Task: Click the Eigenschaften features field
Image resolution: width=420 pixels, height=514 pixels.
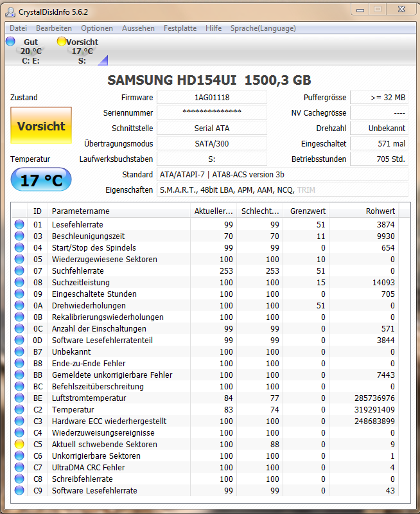Action: (x=283, y=190)
